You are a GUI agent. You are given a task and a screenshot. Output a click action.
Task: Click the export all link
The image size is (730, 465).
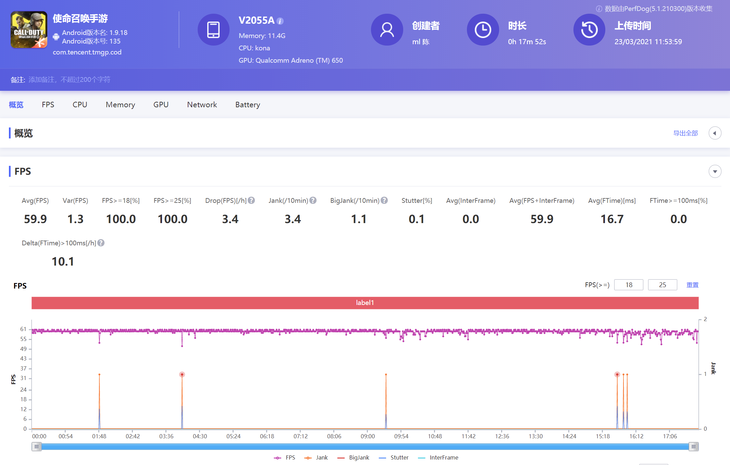tap(685, 133)
